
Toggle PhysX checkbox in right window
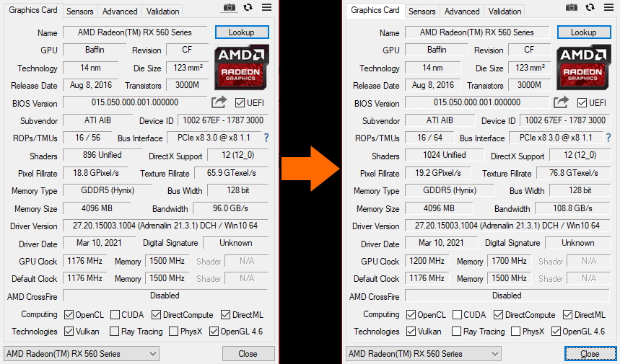pyautogui.click(x=515, y=332)
